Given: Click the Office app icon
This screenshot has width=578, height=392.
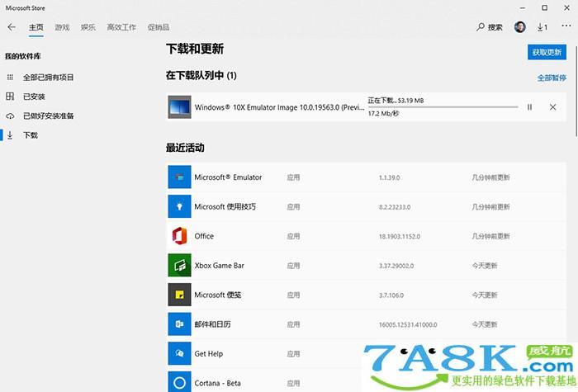Looking at the screenshot, I should pyautogui.click(x=179, y=236).
